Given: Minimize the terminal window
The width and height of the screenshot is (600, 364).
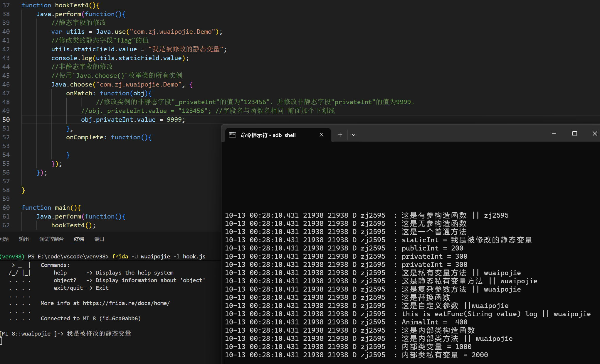Looking at the screenshot, I should [554, 133].
